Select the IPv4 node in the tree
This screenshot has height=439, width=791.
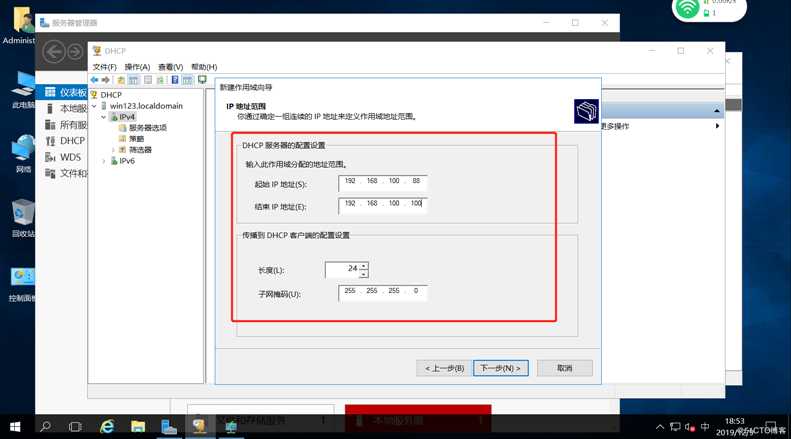127,117
